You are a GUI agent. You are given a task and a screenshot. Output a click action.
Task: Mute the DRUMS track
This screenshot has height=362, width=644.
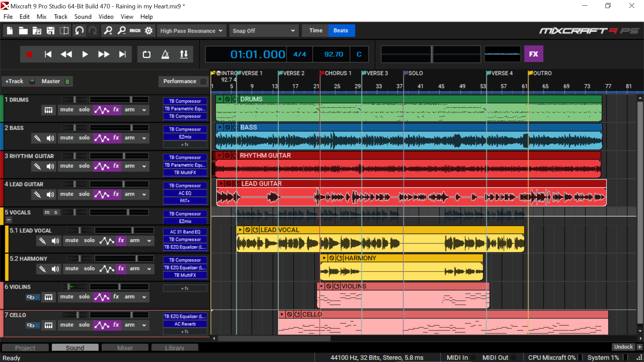[67, 110]
